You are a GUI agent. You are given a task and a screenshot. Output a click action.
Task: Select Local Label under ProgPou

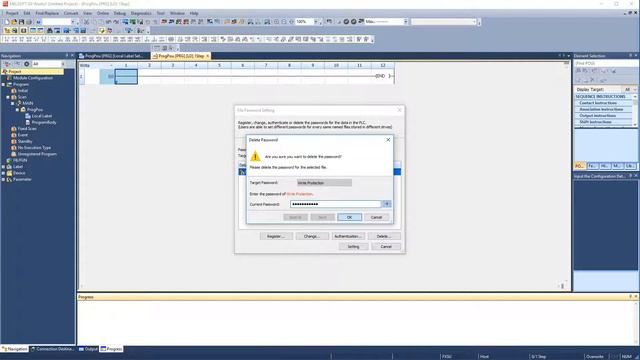[x=41, y=116]
